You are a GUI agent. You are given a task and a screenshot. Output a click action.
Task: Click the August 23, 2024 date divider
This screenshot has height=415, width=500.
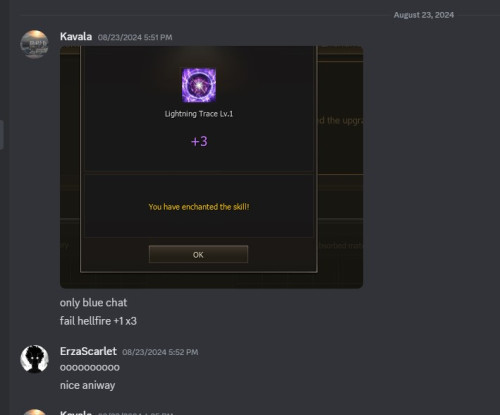coord(423,15)
